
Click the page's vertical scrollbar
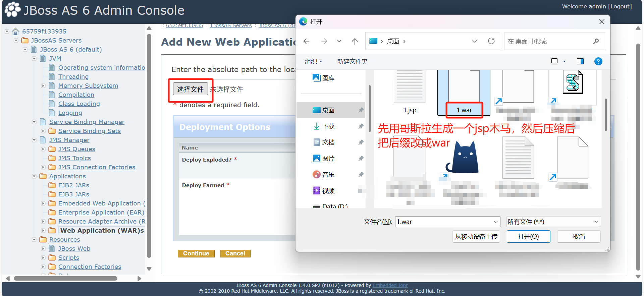(x=638, y=157)
